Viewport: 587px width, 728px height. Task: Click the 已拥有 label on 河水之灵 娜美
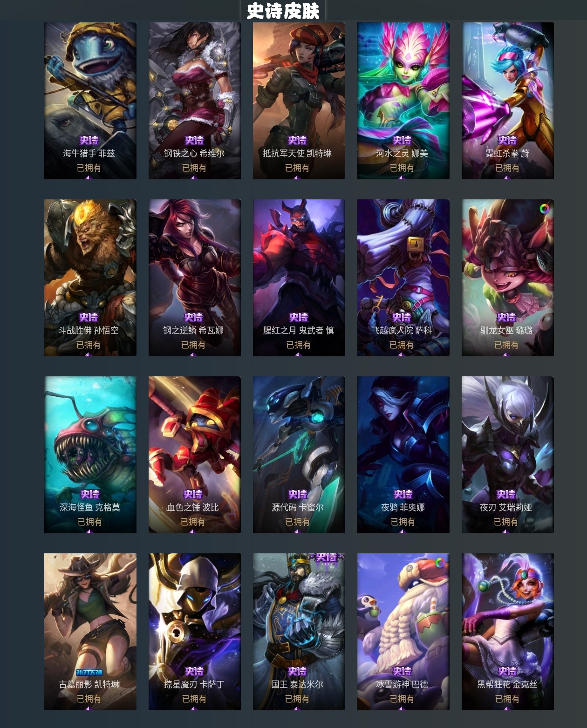[402, 168]
